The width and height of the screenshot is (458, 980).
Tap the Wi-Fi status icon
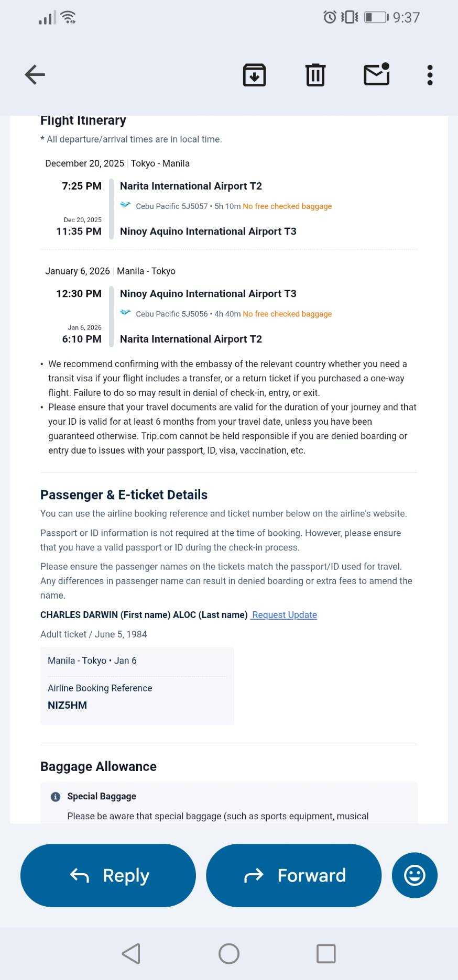pos(68,17)
